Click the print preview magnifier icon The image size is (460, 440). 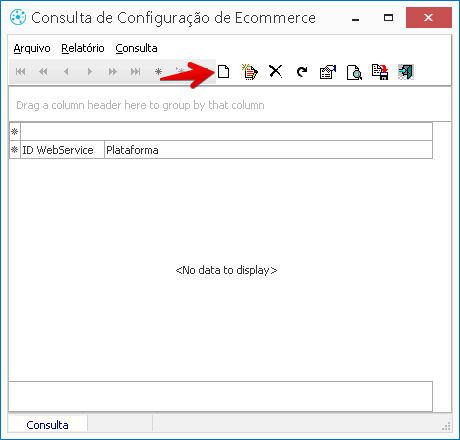[x=354, y=72]
